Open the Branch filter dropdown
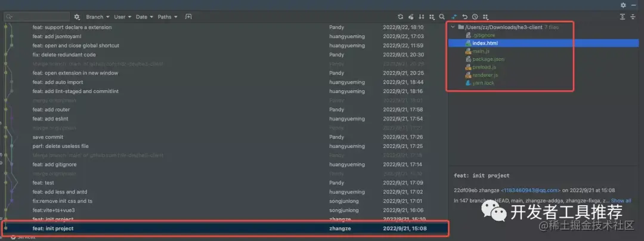Viewport: 644px width, 241px height. (98, 17)
